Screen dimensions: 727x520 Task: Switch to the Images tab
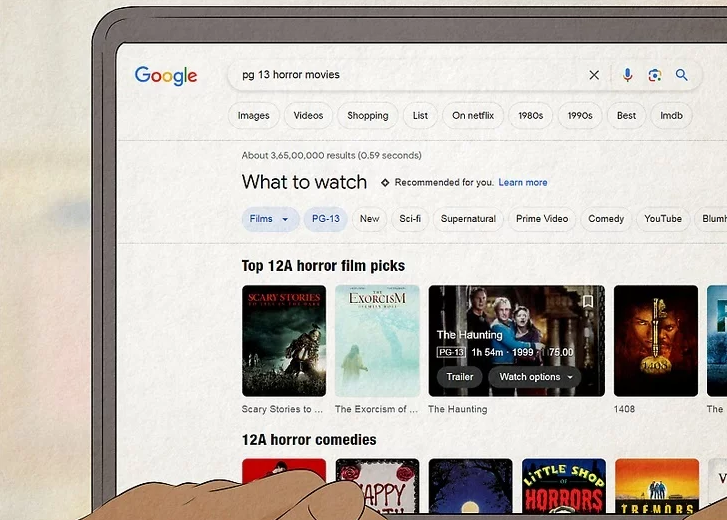click(x=254, y=115)
